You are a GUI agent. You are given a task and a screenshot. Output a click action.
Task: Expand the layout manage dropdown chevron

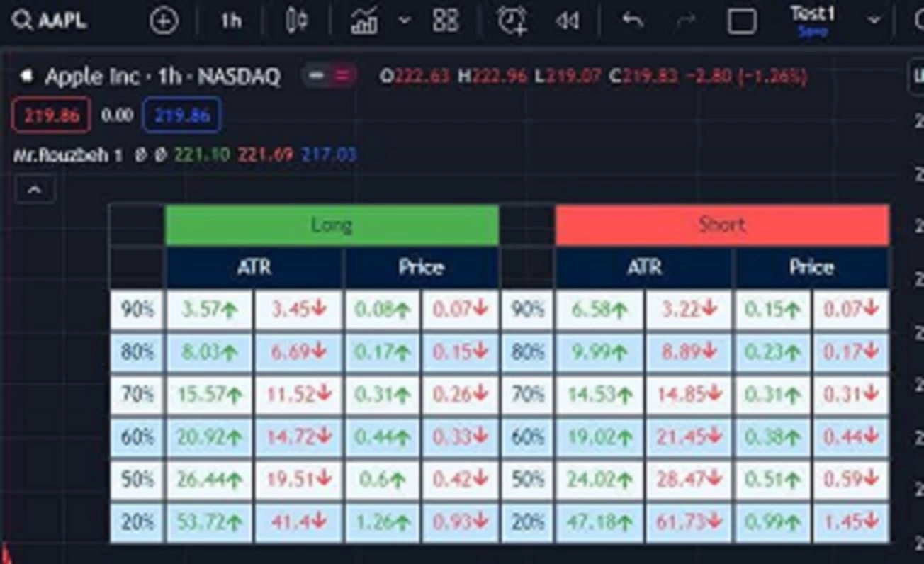point(874,21)
